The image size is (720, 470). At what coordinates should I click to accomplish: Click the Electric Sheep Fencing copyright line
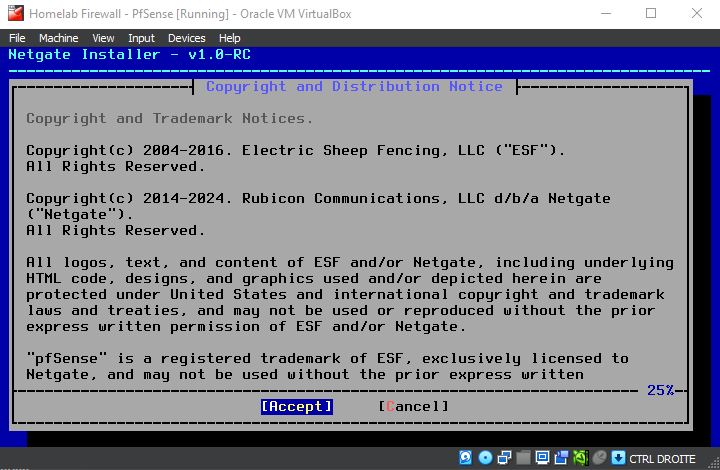[x=295, y=151]
